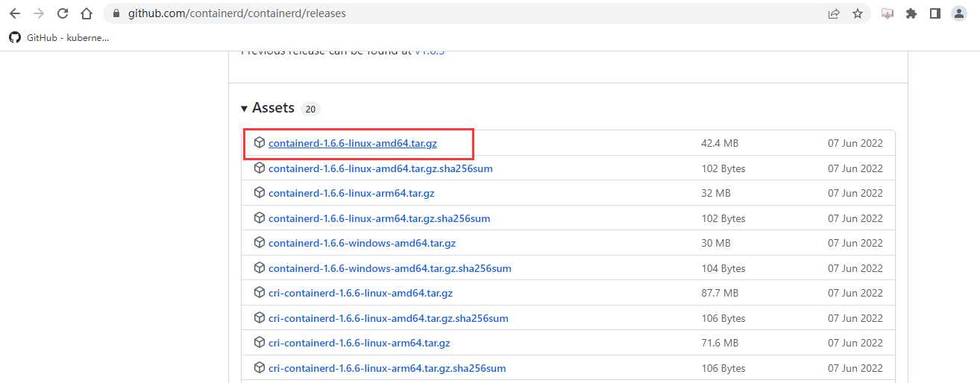980x383 pixels.
Task: Click date of the 42.4 MB asset
Action: coord(855,143)
